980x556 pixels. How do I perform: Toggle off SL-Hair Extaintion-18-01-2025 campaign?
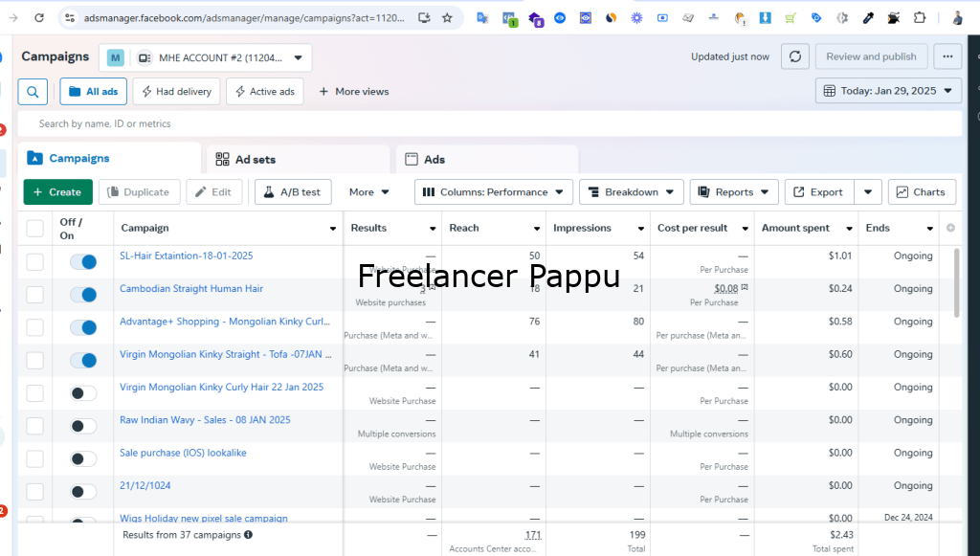(x=83, y=262)
